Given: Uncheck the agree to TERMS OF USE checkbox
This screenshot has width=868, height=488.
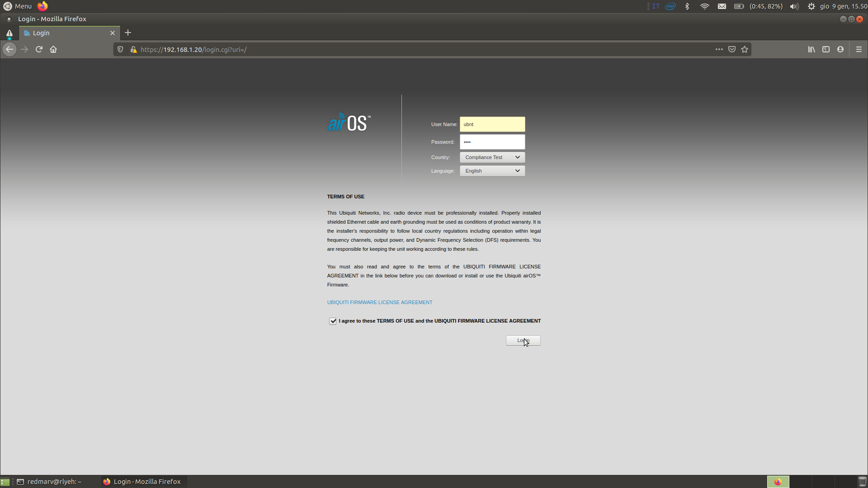Looking at the screenshot, I should [333, 321].
